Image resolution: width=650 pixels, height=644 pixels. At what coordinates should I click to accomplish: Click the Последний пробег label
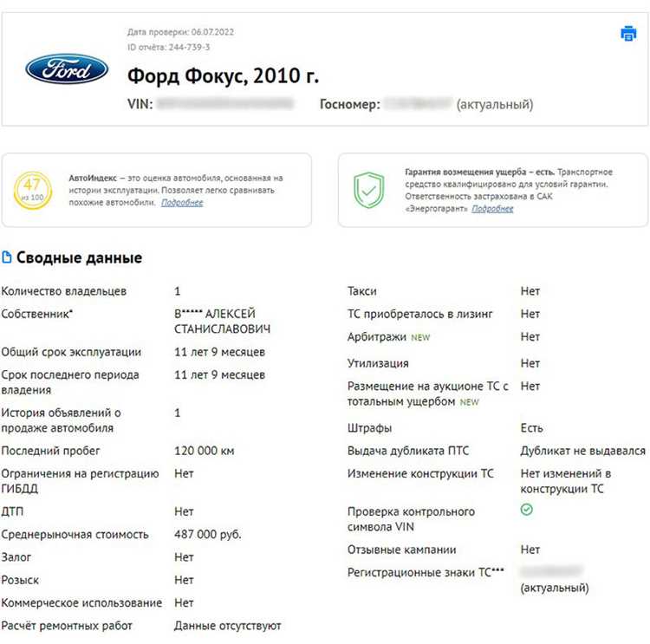[x=50, y=451]
